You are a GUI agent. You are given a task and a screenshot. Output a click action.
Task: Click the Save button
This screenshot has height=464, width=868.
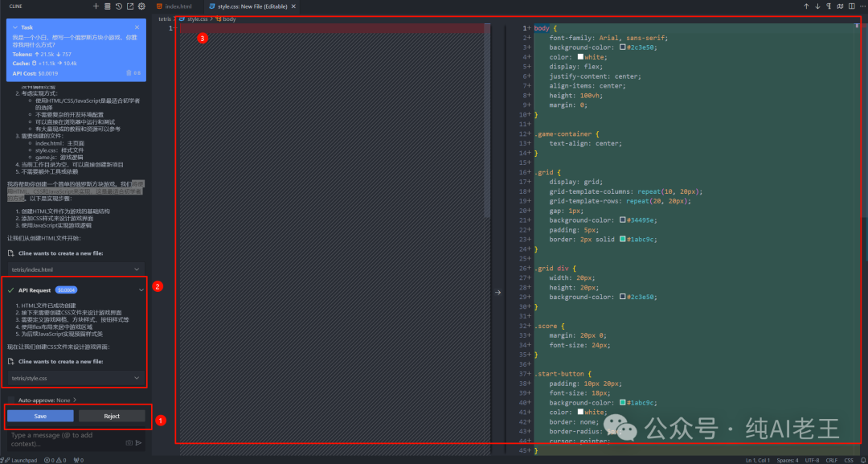coord(40,416)
